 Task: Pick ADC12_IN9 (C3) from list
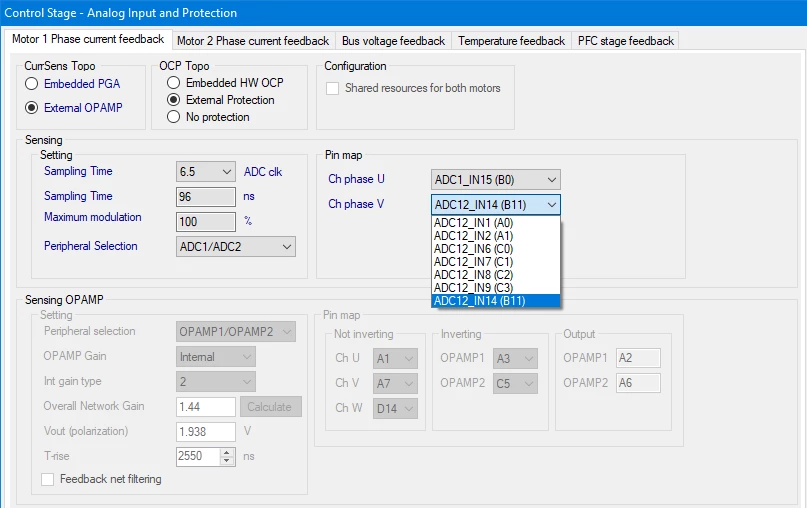[x=496, y=288]
